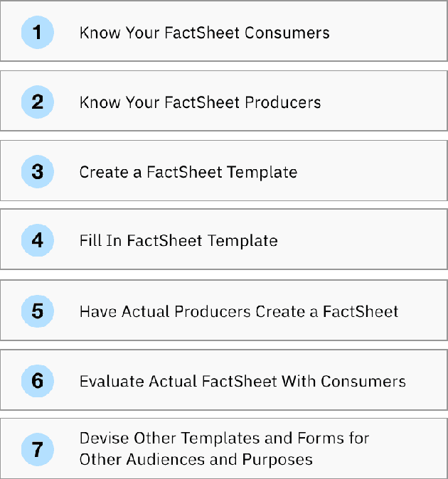Open "Know Your FactSheet Producers" text
This screenshot has height=479, width=448.
pyautogui.click(x=200, y=102)
